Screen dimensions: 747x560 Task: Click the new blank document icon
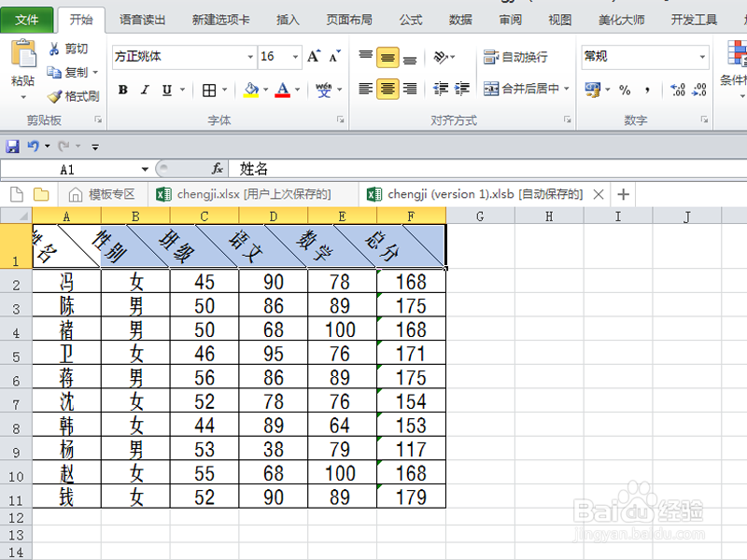(x=17, y=194)
